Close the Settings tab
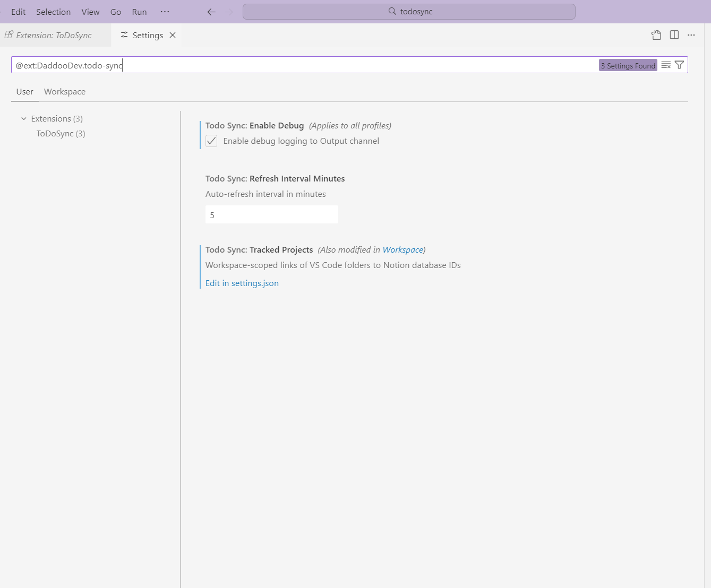 pyautogui.click(x=173, y=35)
